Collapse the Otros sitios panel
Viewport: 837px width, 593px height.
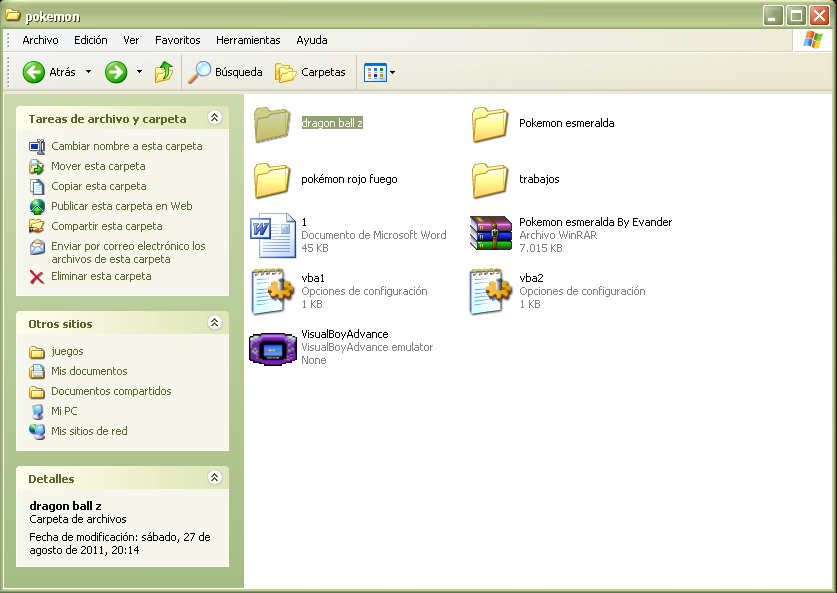pyautogui.click(x=215, y=322)
